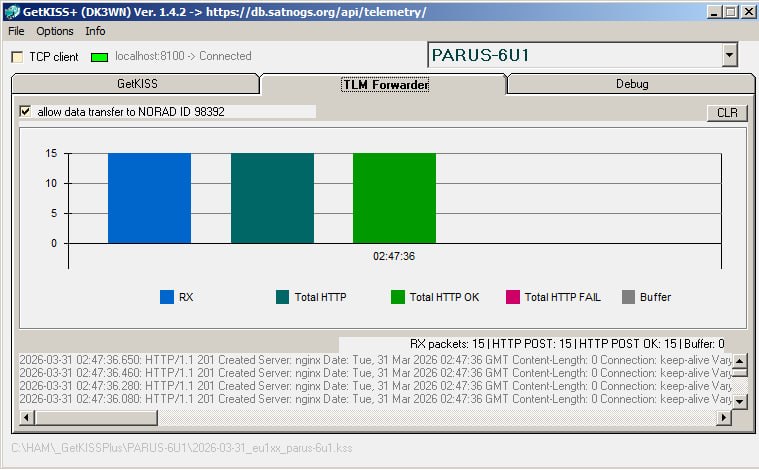The width and height of the screenshot is (759, 470).
Task: Click log scroll down arrow
Action: (x=740, y=401)
